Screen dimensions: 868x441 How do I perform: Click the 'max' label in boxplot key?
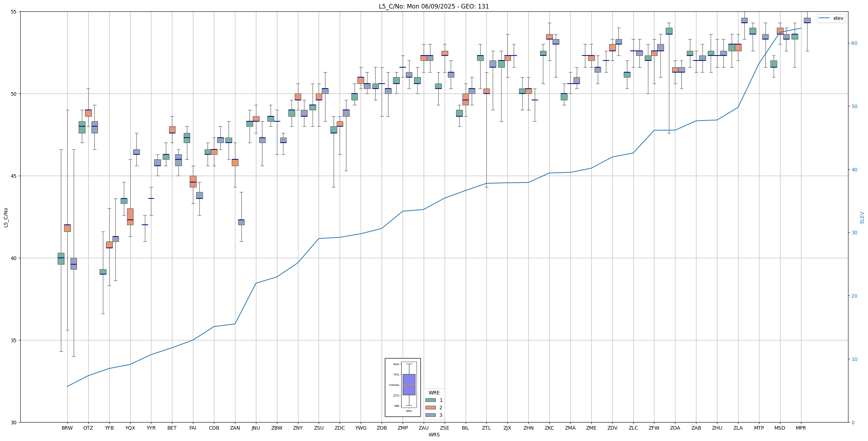[x=396, y=364]
